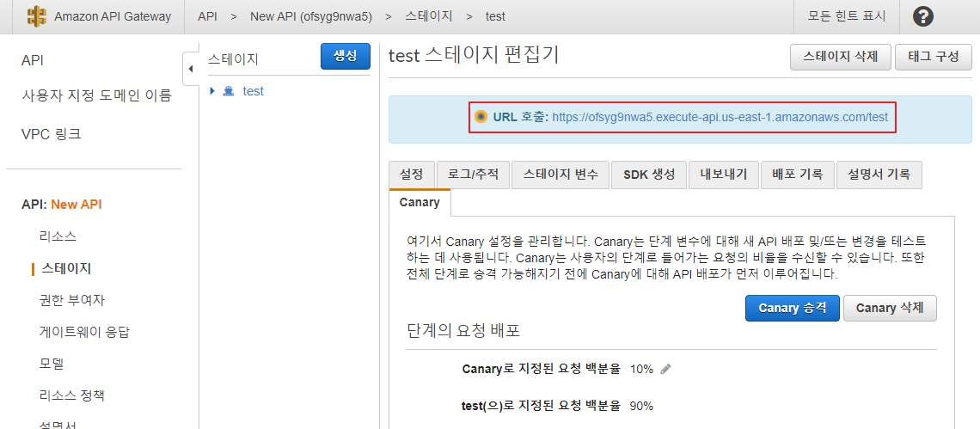Click the 단계의 요청 배포 heading
Image resolution: width=980 pixels, height=429 pixels.
tap(463, 331)
